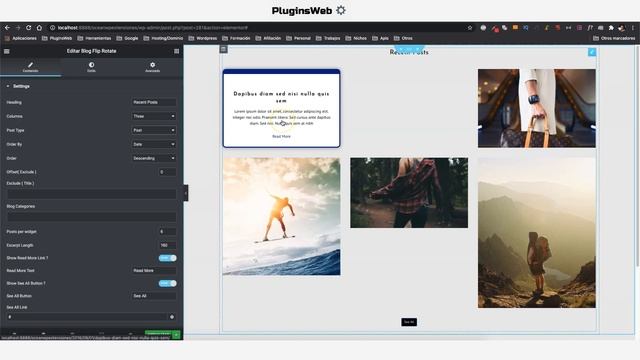Edit the Heading field Recent Posts
Viewport: 640px width, 360px height.
point(154,102)
